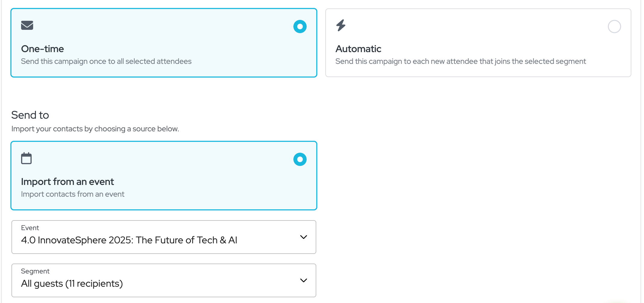Select the Import from an event radio
The image size is (644, 303).
pos(300,159)
